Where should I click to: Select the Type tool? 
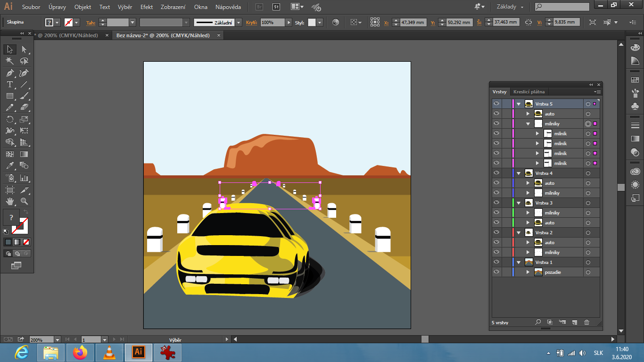9,85
